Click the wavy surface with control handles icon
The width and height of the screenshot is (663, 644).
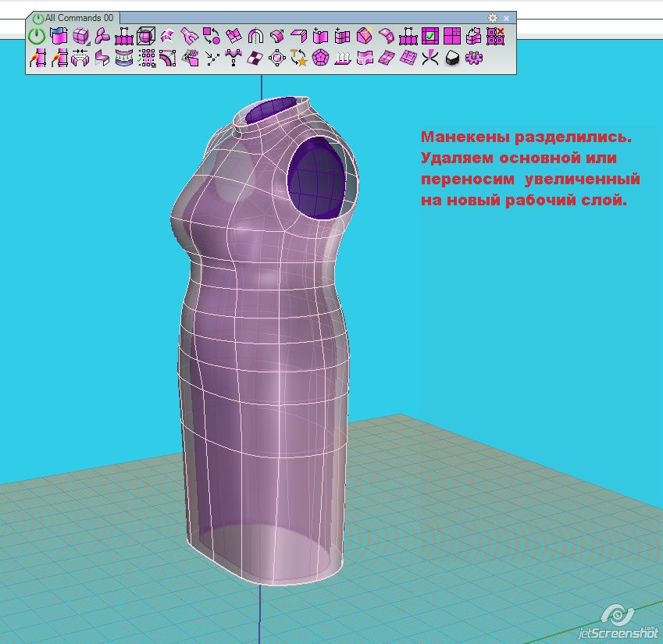click(x=233, y=58)
